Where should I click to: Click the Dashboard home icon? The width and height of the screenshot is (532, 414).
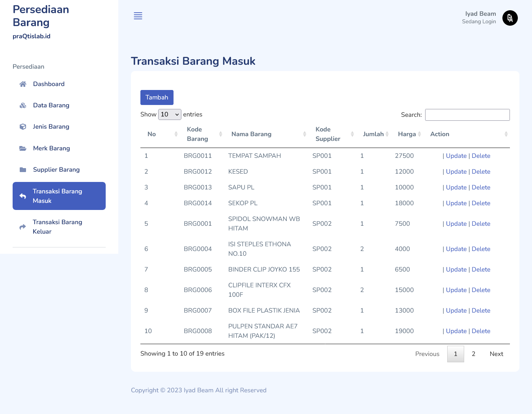coord(23,84)
